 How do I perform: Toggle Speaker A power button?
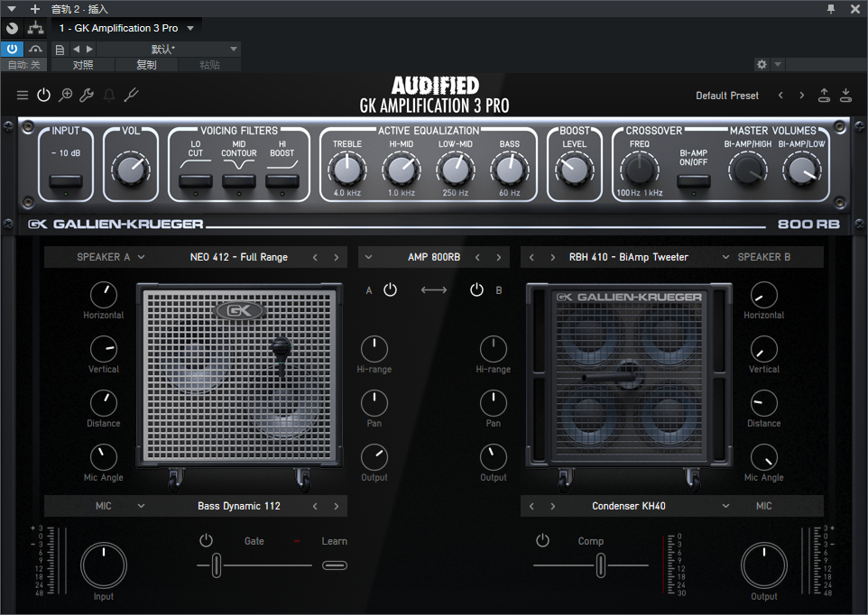(391, 289)
